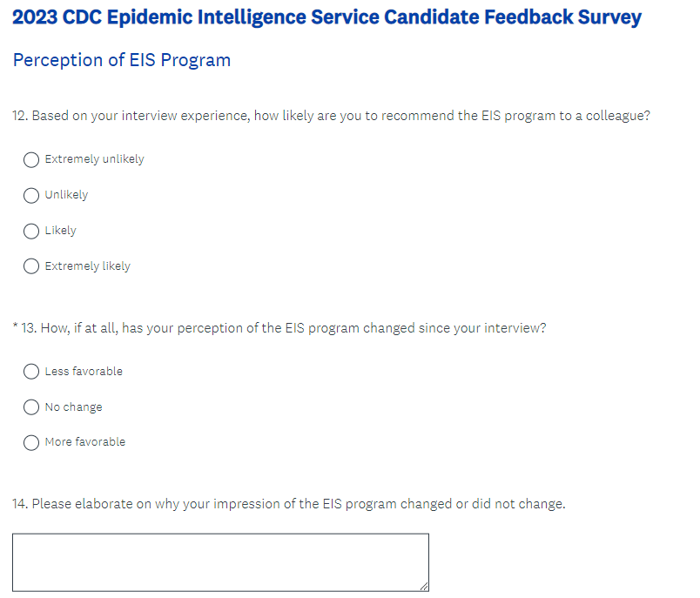700x598 pixels.
Task: Click the survey title heading
Action: 326,17
